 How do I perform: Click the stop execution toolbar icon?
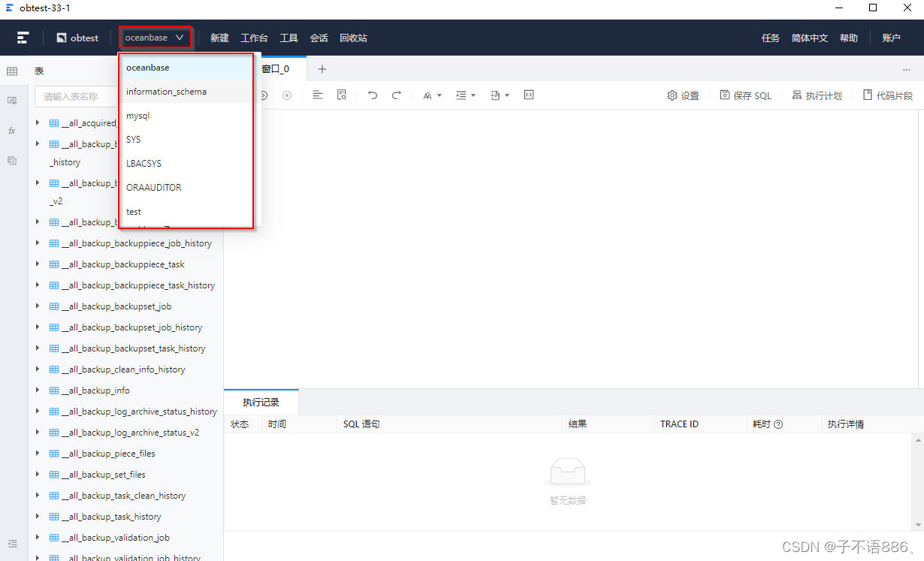coord(287,95)
